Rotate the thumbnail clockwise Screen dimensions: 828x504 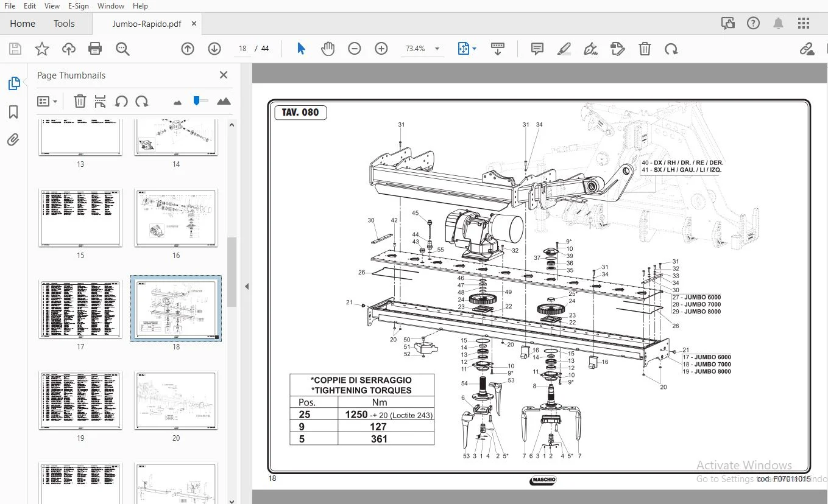[142, 101]
